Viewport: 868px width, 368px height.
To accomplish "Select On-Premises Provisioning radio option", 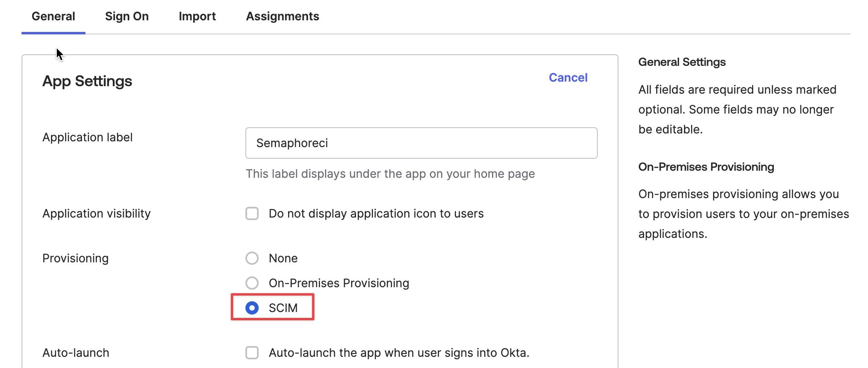I will [252, 283].
